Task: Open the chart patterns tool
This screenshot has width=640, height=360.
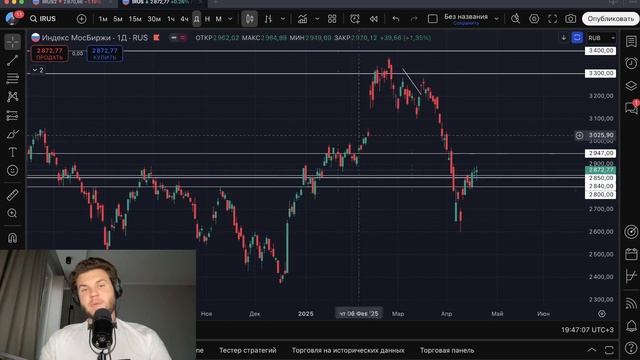Action: point(13,97)
